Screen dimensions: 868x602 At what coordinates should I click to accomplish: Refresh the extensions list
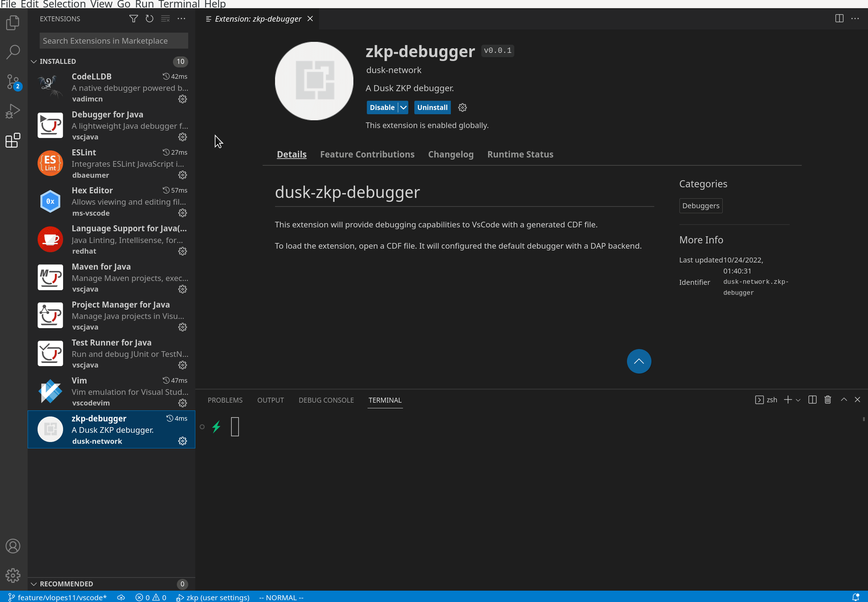(149, 18)
